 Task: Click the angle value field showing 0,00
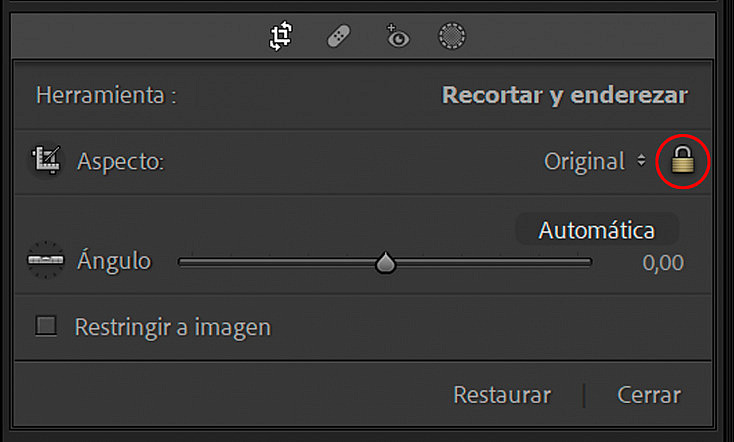click(x=663, y=263)
